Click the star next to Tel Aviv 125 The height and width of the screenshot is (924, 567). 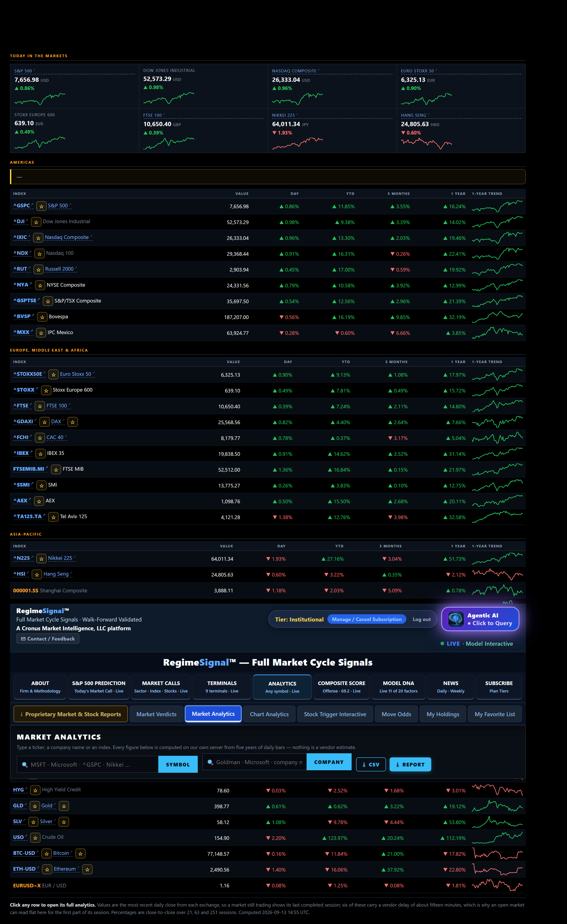[54, 517]
